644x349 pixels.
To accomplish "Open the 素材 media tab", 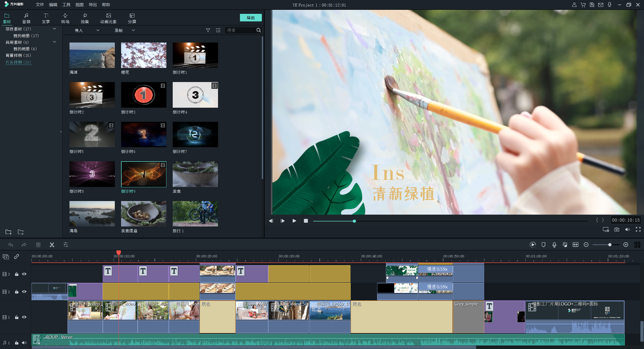I will point(7,18).
